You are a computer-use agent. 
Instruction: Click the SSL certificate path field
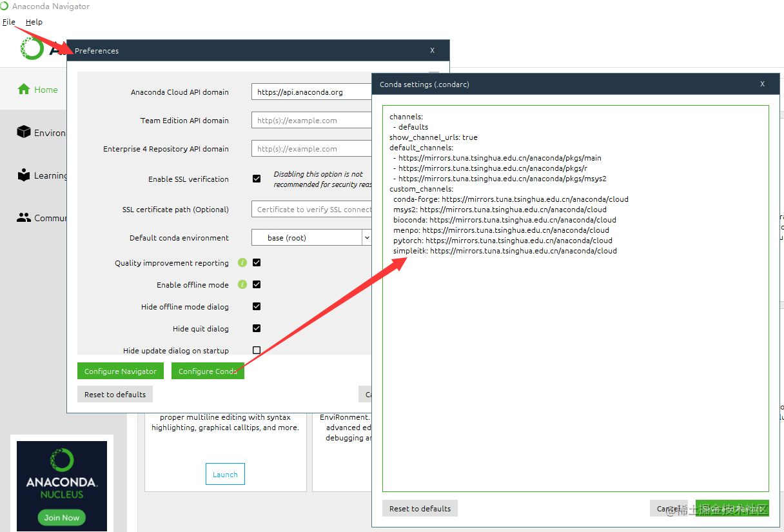click(x=311, y=210)
